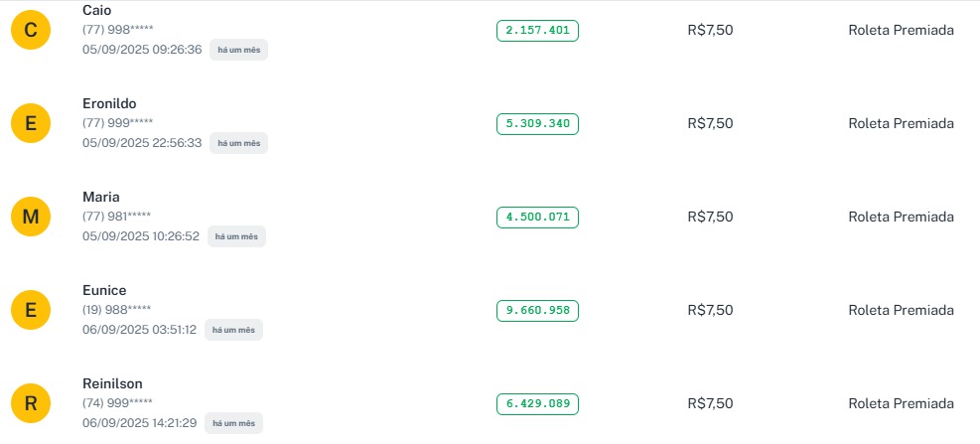Click 'há um mês' tag beside 06/09/2025 14:21:29
Image resolution: width=980 pixels, height=444 pixels.
pyautogui.click(x=233, y=423)
